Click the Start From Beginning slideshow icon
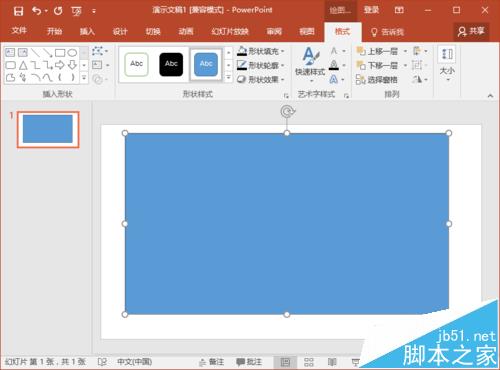This screenshot has width=500, height=370. coord(76,11)
